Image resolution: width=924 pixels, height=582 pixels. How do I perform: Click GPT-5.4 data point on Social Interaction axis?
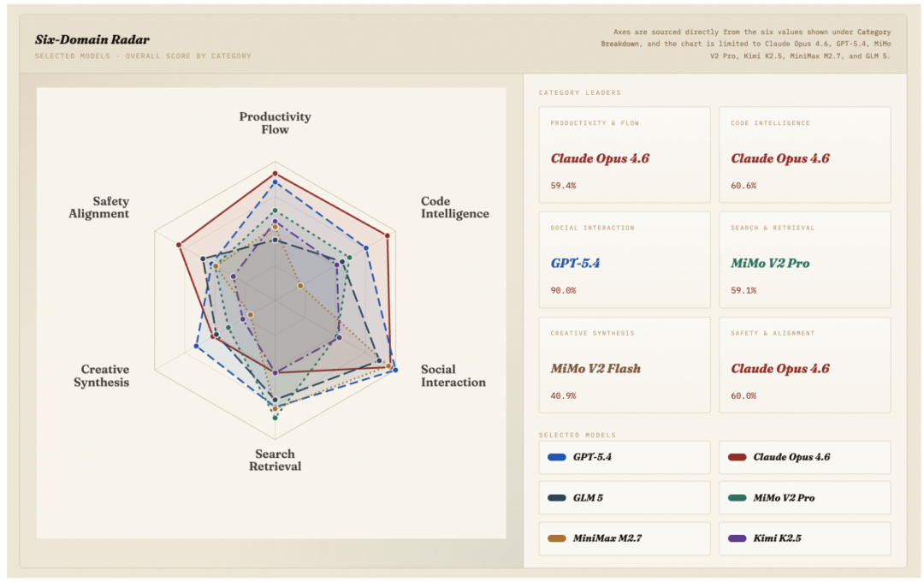click(x=395, y=371)
